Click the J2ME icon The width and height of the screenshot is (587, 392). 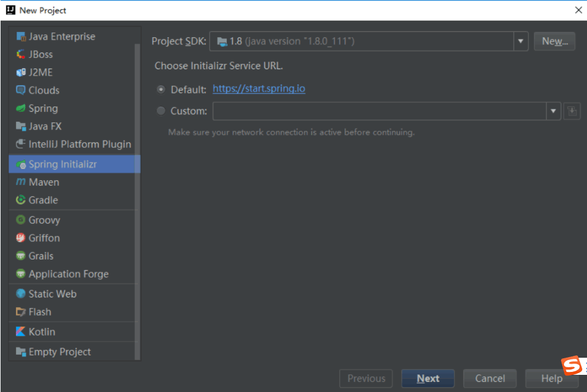21,73
